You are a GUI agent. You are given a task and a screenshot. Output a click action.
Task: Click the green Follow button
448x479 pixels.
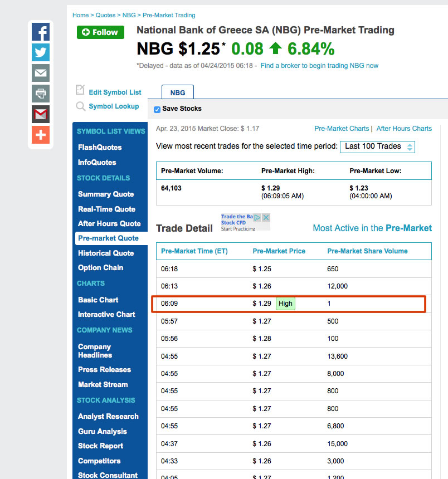click(100, 32)
